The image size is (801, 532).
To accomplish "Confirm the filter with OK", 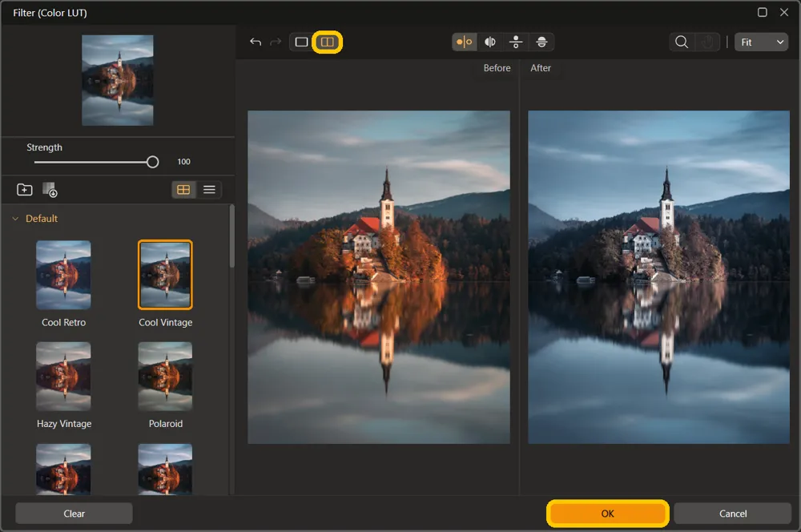I will pos(607,514).
